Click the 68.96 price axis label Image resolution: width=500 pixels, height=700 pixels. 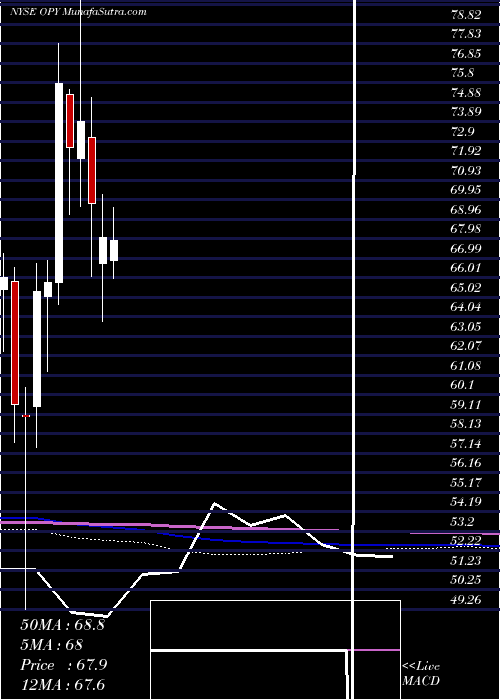466,210
